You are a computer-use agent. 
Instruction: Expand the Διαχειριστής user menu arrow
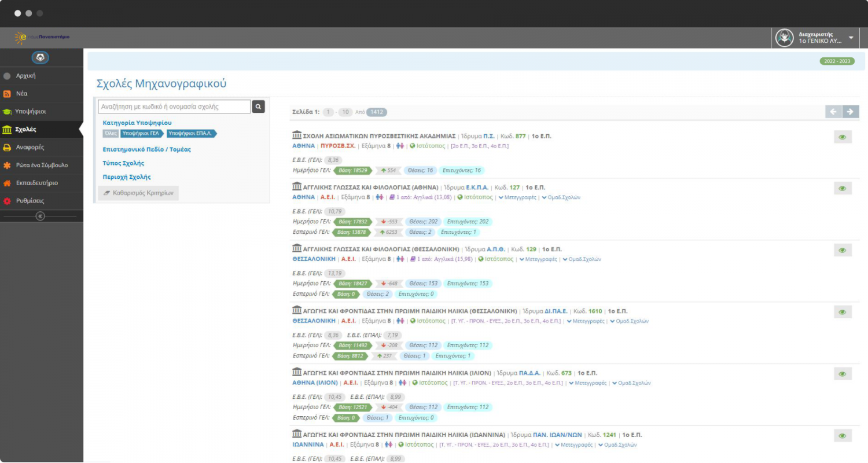pos(851,38)
